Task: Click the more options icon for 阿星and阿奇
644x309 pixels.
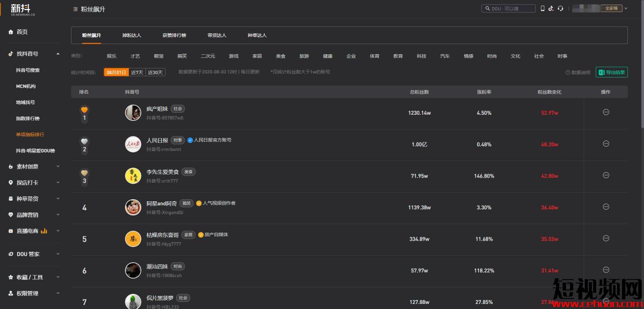Action: click(x=606, y=207)
